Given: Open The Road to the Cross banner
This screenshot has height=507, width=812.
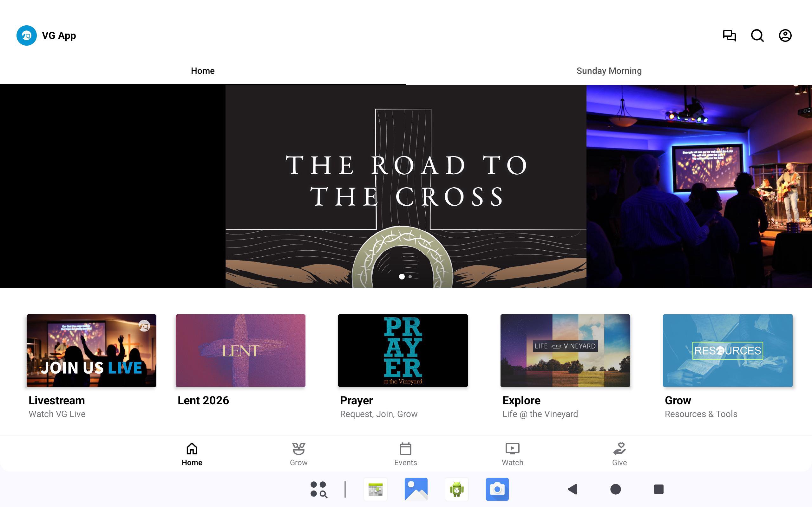Looking at the screenshot, I should pos(405,181).
